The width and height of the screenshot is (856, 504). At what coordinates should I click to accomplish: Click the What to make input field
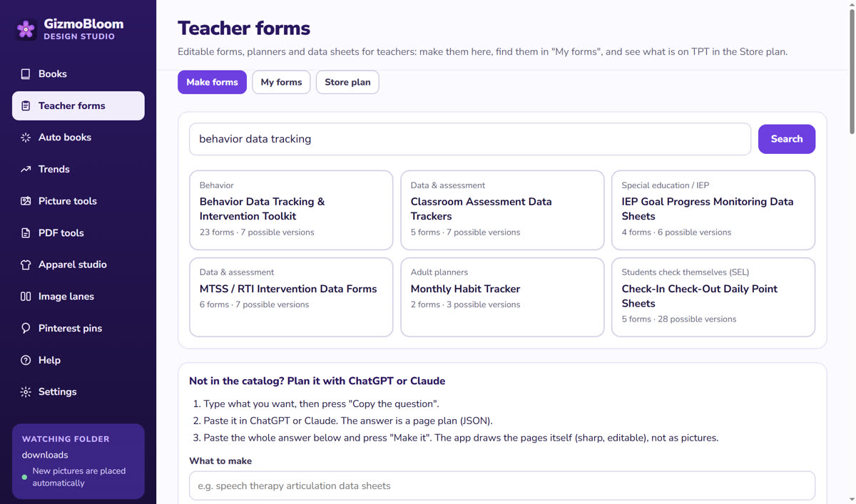click(x=502, y=485)
